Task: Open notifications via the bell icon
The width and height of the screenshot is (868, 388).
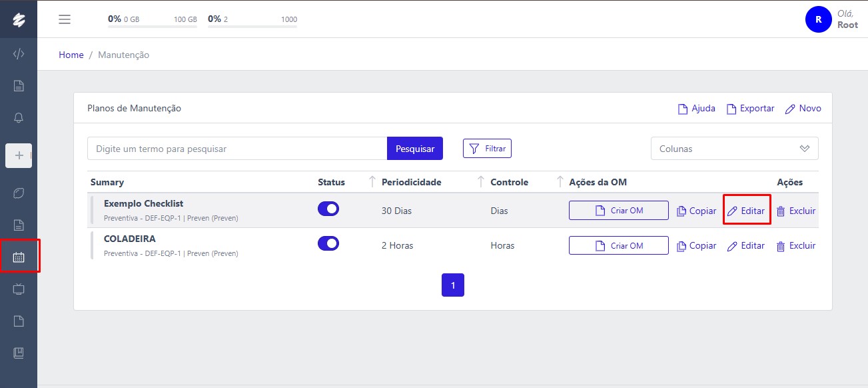Action: tap(19, 117)
